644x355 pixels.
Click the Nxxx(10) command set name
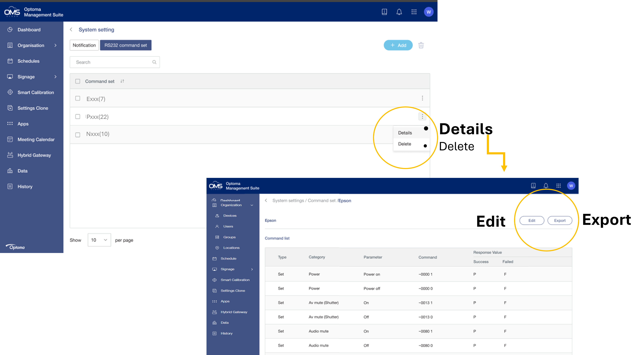(98, 134)
